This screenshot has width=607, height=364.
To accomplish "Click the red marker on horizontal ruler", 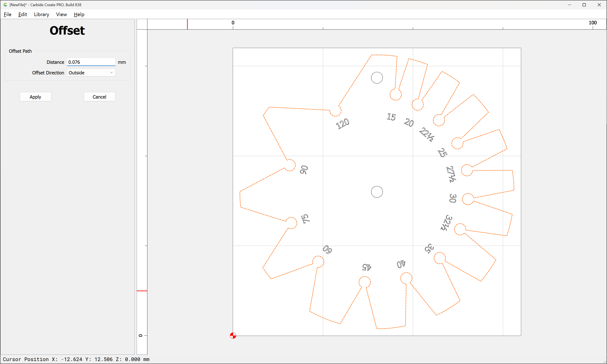I will point(187,24).
